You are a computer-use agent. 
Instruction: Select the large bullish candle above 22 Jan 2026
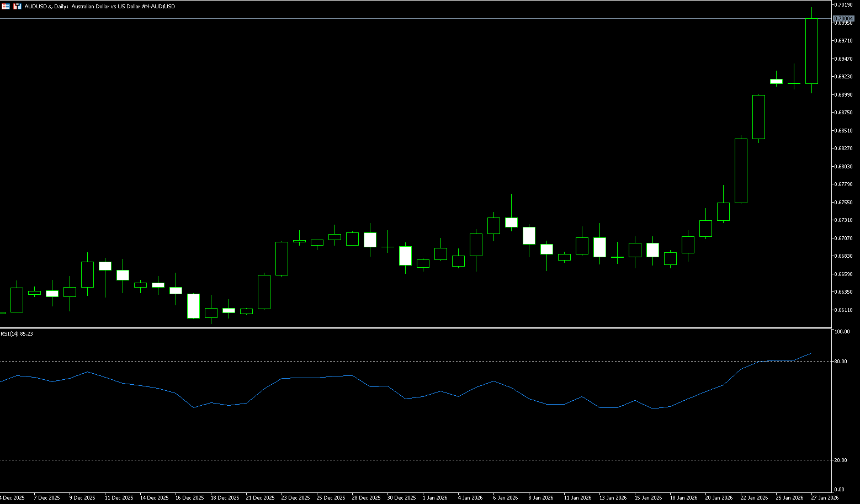pyautogui.click(x=741, y=171)
